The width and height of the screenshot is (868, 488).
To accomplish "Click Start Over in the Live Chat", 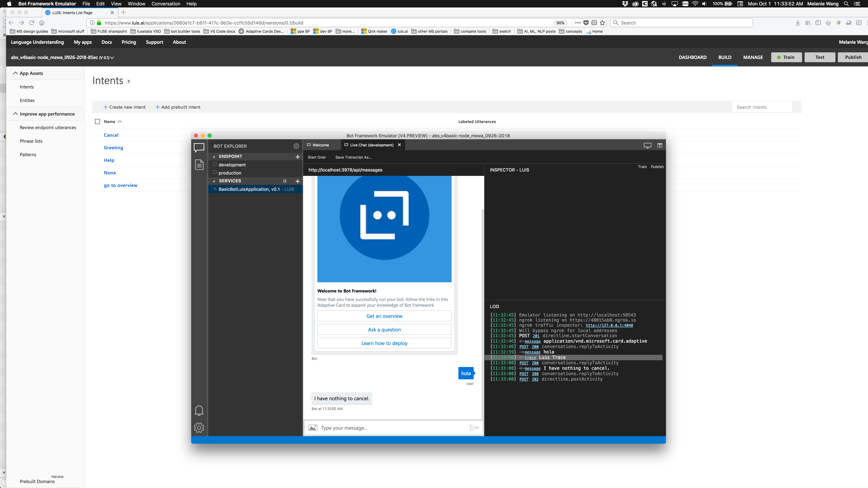I will 317,157.
